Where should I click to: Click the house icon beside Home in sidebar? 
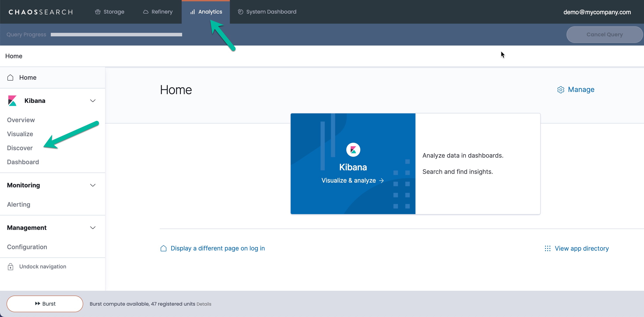(x=10, y=77)
